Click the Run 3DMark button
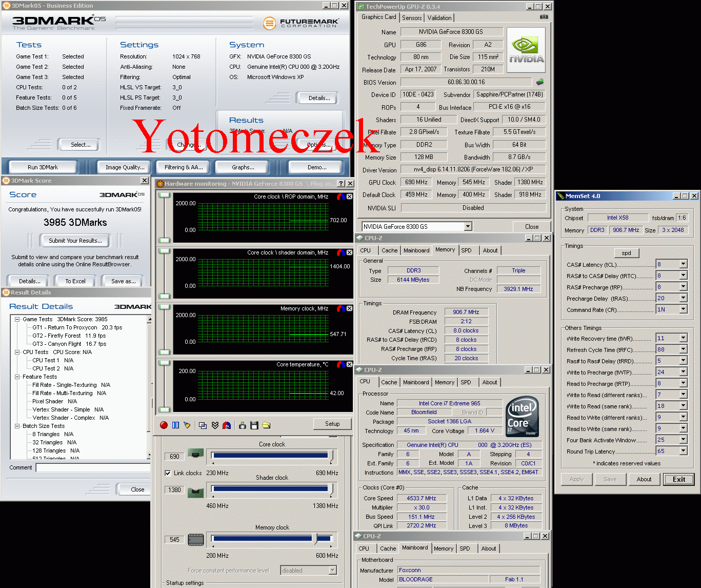This screenshot has width=701, height=588. point(43,167)
